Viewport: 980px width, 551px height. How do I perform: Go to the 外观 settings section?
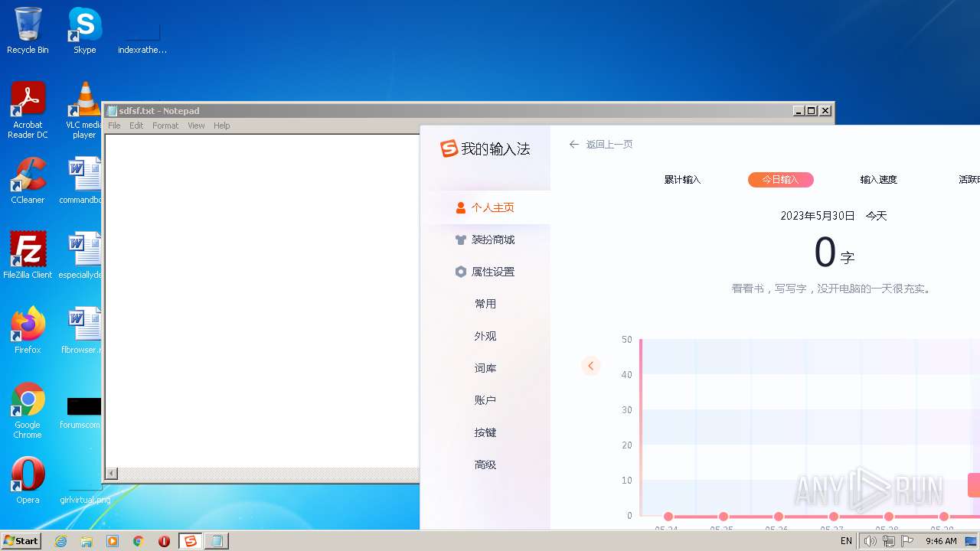pyautogui.click(x=485, y=336)
